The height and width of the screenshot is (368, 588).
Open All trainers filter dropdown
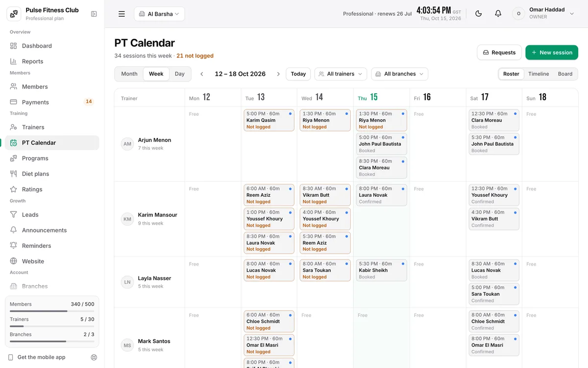(x=341, y=74)
